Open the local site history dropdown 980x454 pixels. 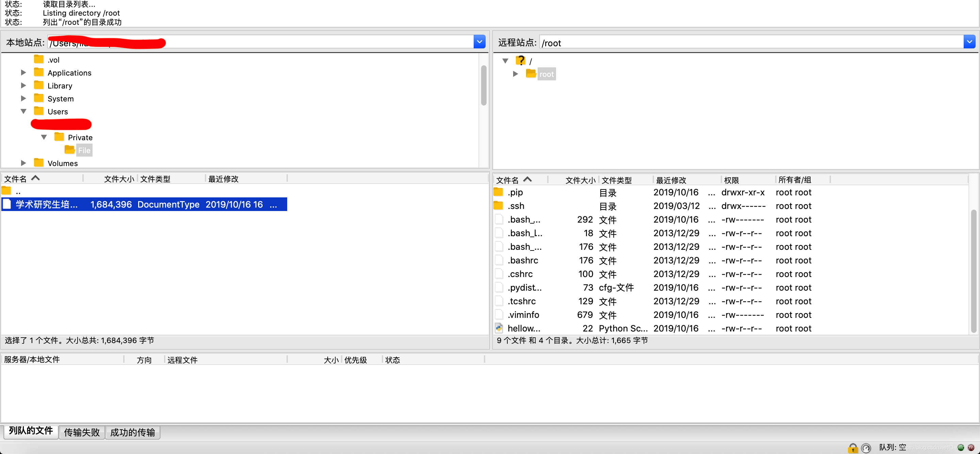(x=479, y=42)
